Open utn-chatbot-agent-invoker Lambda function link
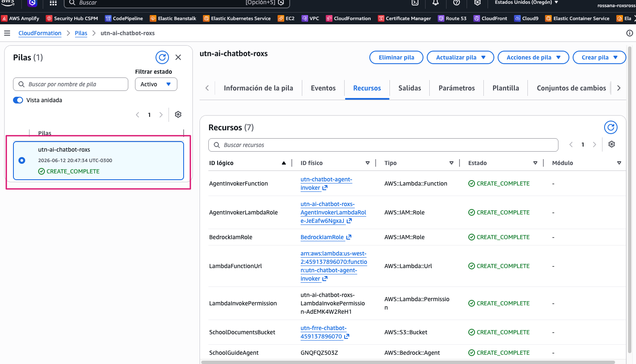 [326, 183]
